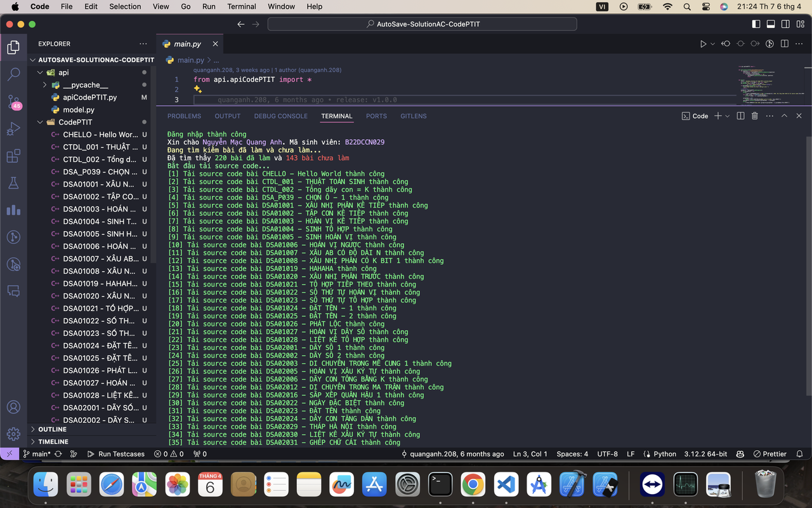Open the Manage gear in activity bar
Image resolution: width=812 pixels, height=508 pixels.
coord(13,434)
